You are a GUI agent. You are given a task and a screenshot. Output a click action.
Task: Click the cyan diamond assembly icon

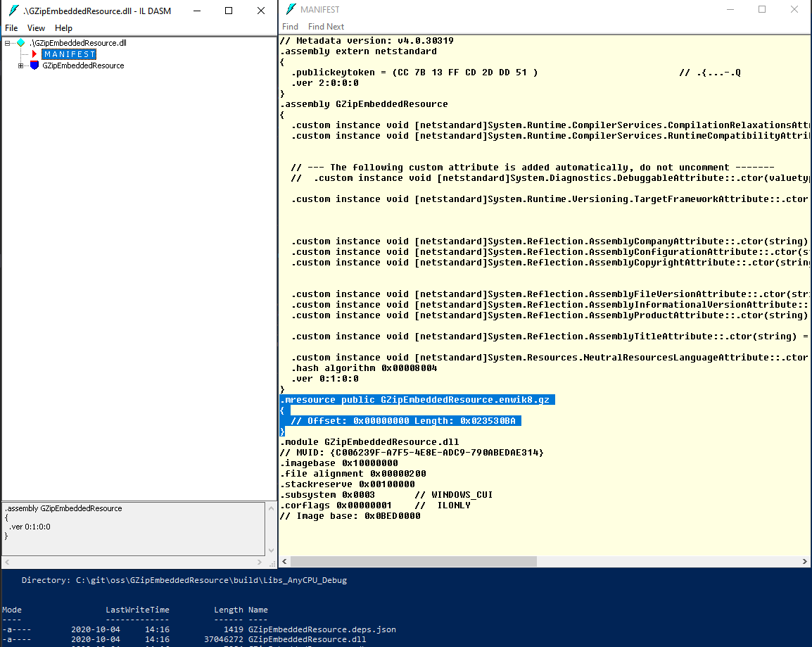(x=21, y=43)
